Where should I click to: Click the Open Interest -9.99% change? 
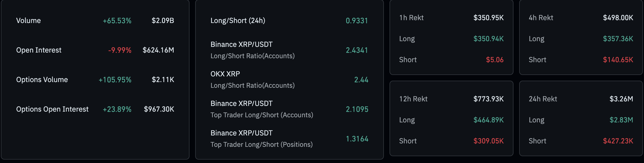[x=120, y=50]
